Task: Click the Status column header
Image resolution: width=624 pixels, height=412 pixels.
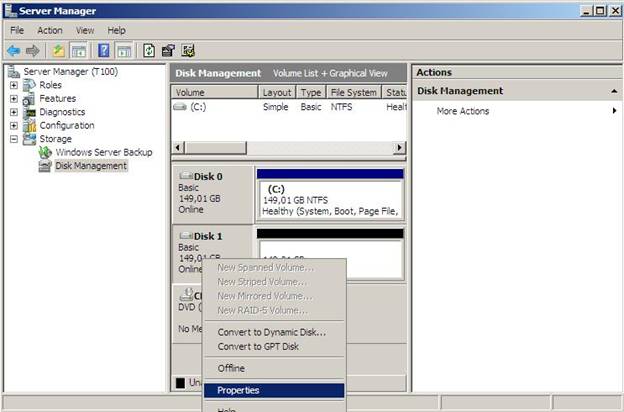Action: (395, 92)
